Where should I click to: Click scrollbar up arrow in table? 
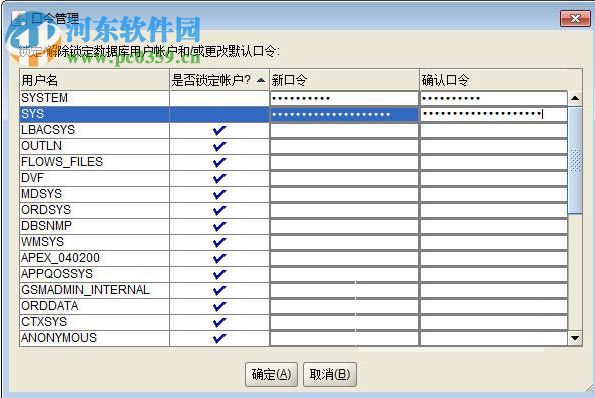coord(575,99)
